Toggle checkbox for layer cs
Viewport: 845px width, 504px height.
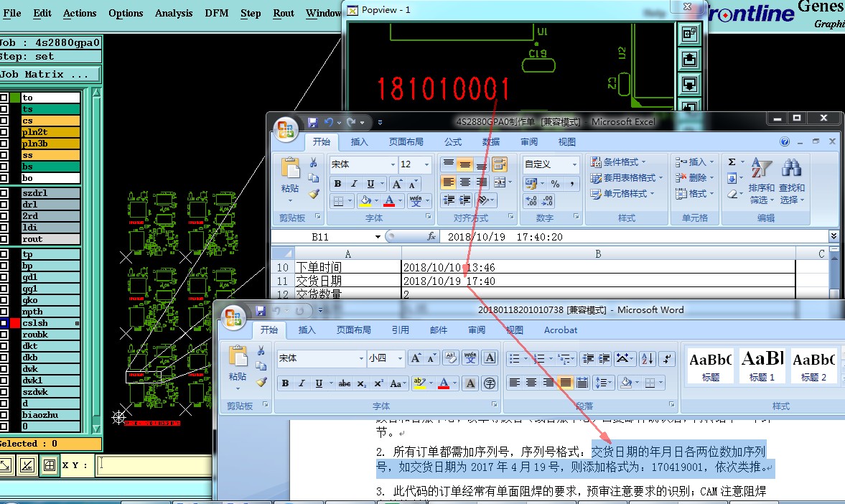[x=4, y=121]
